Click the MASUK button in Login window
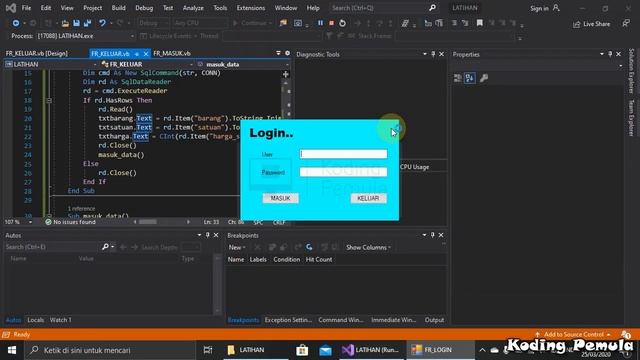Viewport: 640px width, 360px height. (x=280, y=198)
